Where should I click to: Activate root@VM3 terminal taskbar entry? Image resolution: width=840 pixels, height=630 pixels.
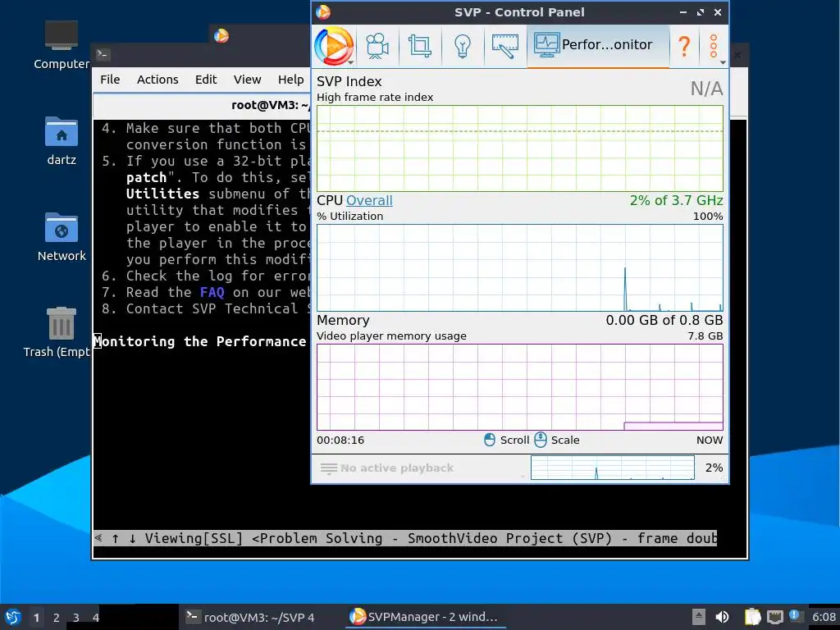click(249, 617)
